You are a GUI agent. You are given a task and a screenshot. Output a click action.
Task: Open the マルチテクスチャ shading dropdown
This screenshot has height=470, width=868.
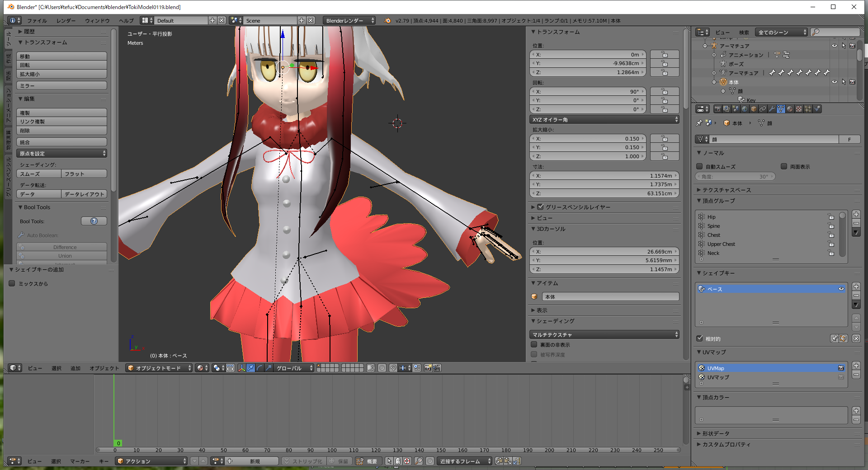[604, 335]
